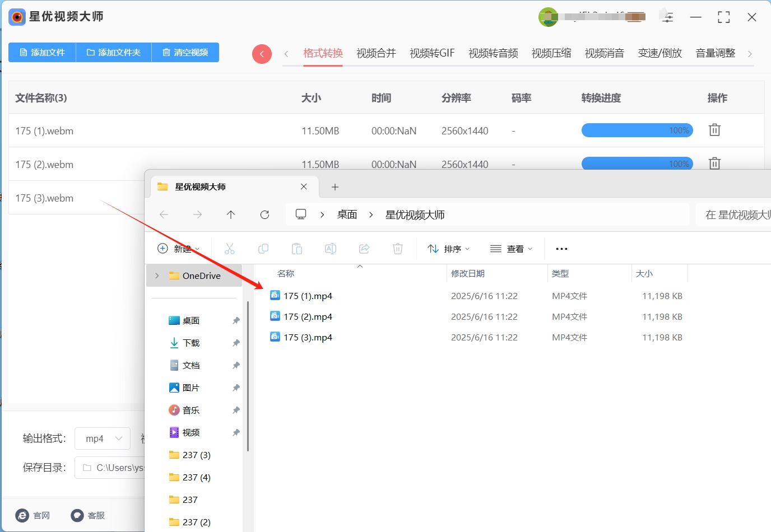Viewport: 771px width, 532px height.
Task: Go up one folder in File Explorer
Action: click(231, 214)
